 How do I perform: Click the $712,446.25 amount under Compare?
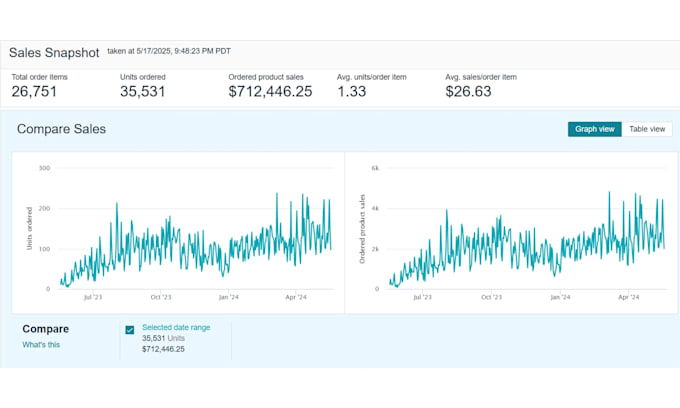pyautogui.click(x=163, y=349)
